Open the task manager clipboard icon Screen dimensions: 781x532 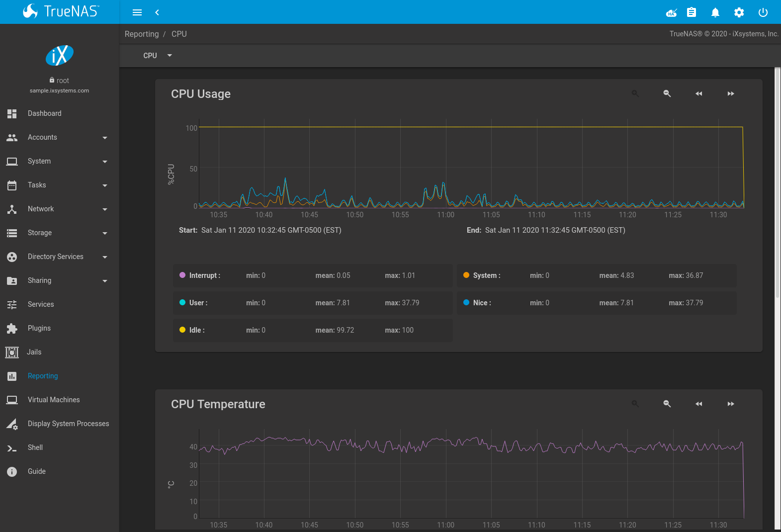(x=692, y=12)
